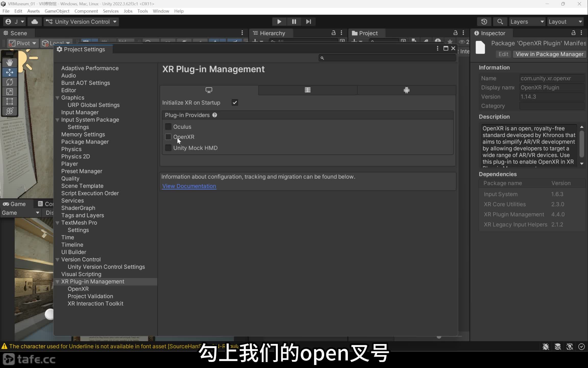The image size is (588, 368).
Task: Lock the Hierarchy panel
Action: click(333, 33)
